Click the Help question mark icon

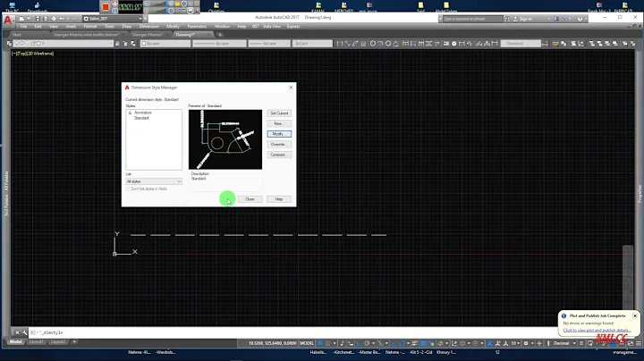coord(580,19)
